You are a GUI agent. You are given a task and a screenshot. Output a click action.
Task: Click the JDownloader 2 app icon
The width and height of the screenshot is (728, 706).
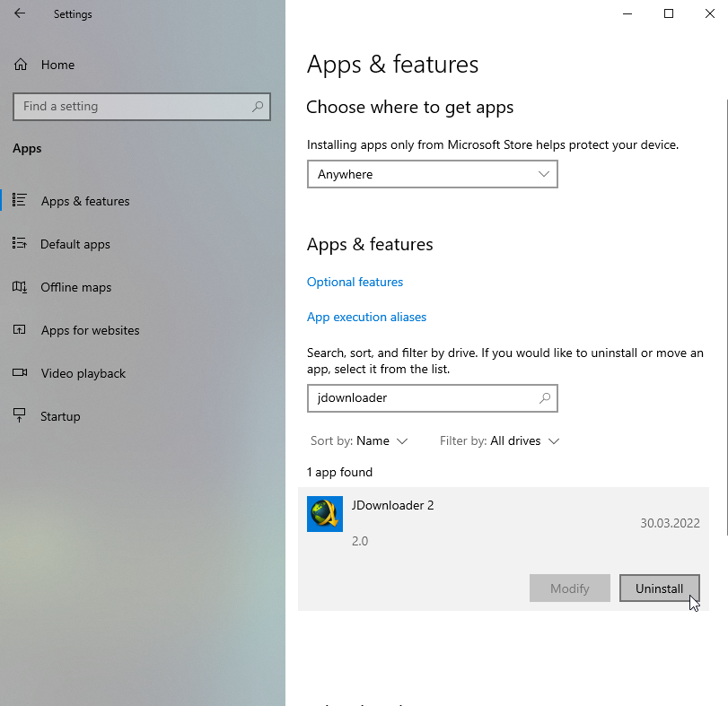(x=324, y=514)
